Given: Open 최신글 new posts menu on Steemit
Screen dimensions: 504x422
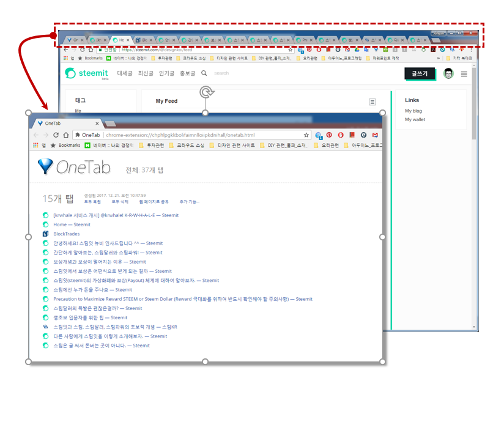Looking at the screenshot, I should (x=146, y=73).
